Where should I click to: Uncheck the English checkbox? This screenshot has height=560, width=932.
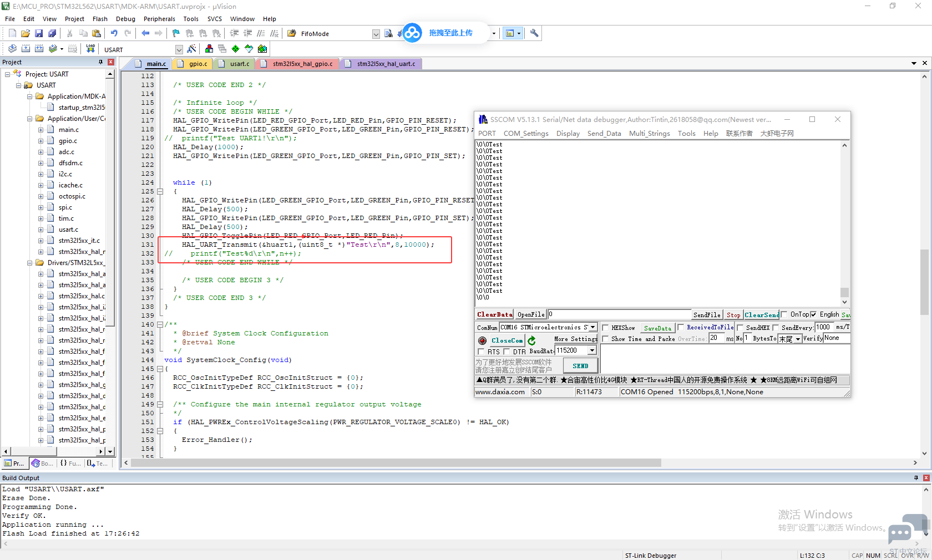point(813,314)
